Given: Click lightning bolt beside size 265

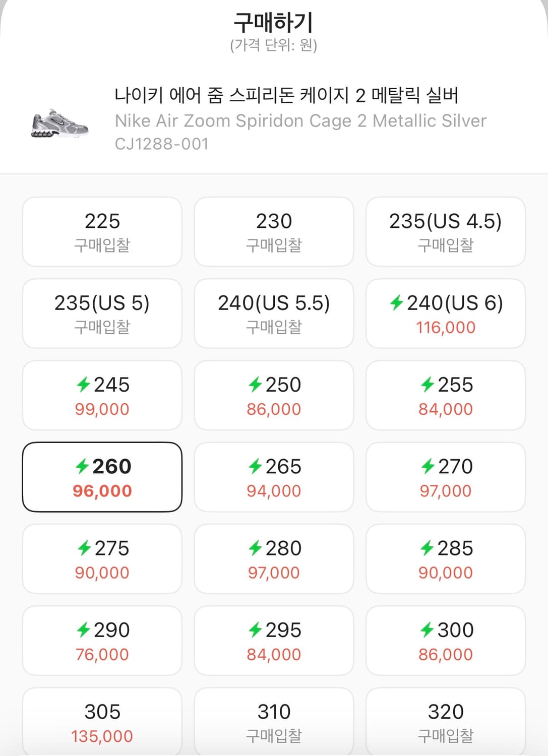Looking at the screenshot, I should (255, 466).
